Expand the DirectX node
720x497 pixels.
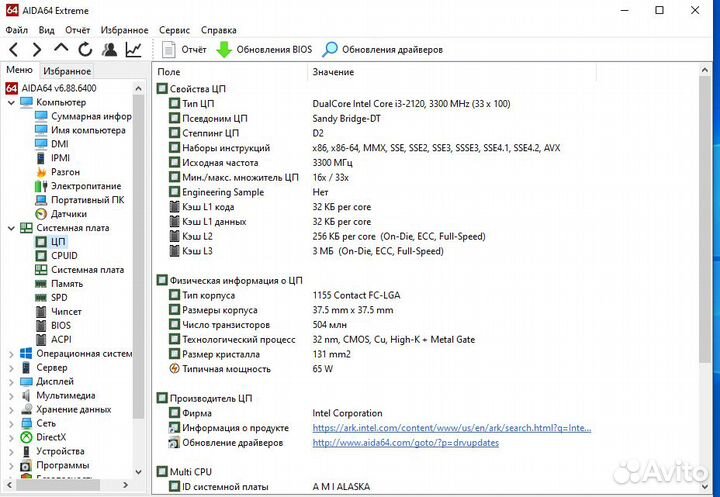[x=11, y=437]
